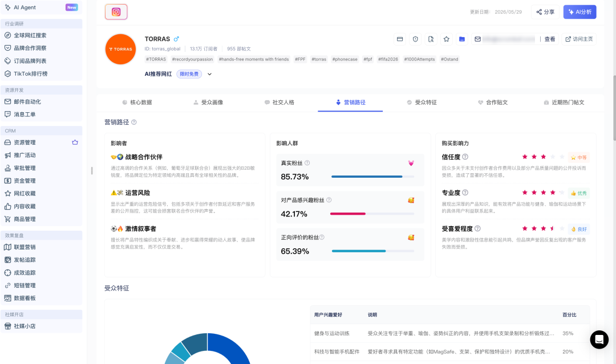
Task: Click the document search icon in toolbar
Action: 431,39
